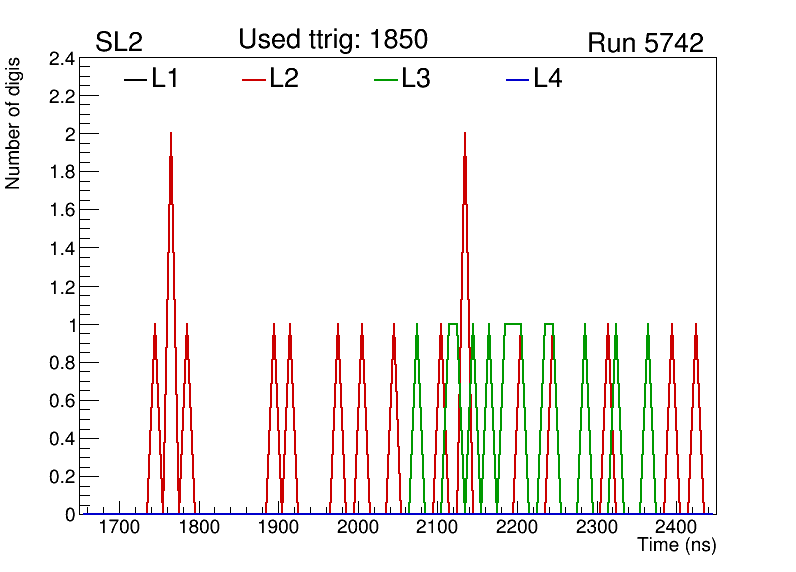The image size is (796, 572).
Task: Select the L2 legend label text
Action: tap(284, 79)
